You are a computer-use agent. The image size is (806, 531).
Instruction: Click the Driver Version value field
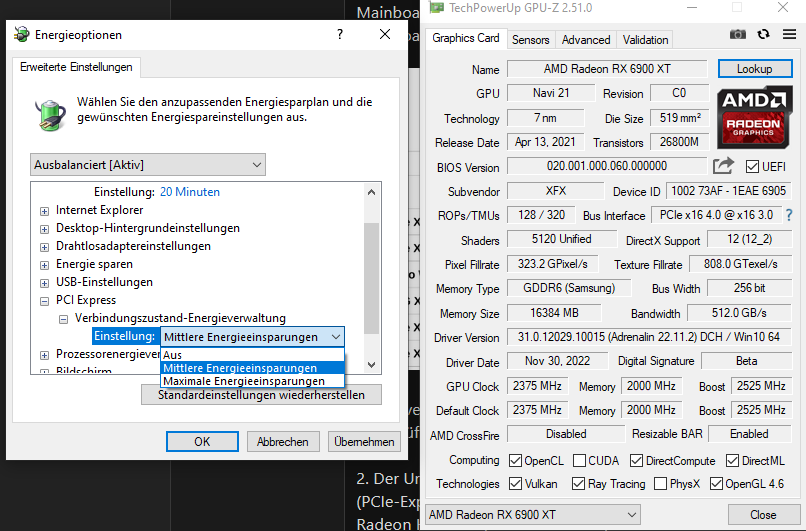tap(648, 337)
